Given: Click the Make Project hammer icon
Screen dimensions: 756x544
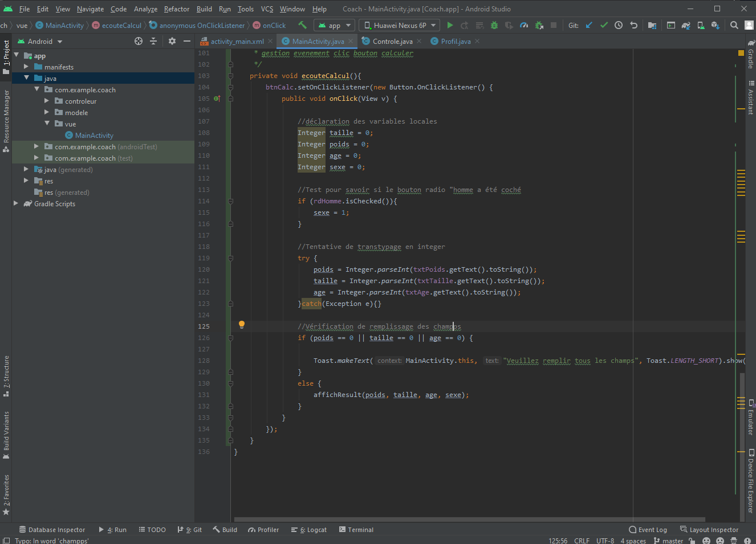Looking at the screenshot, I should pyautogui.click(x=302, y=25).
